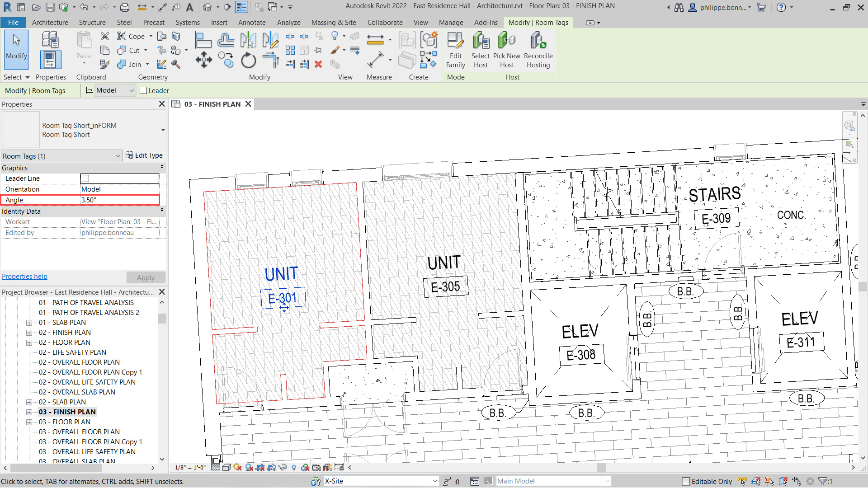
Task: Select the E-305 room tag
Action: (x=445, y=286)
